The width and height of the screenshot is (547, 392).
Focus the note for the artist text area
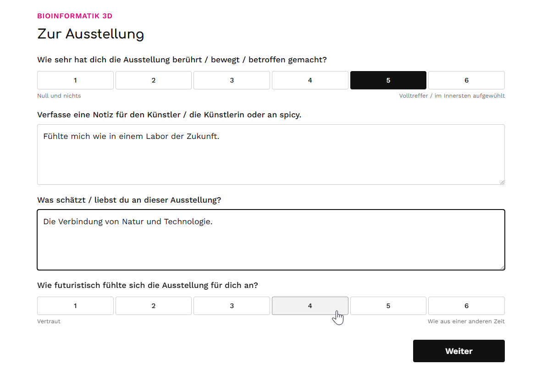[271, 155]
